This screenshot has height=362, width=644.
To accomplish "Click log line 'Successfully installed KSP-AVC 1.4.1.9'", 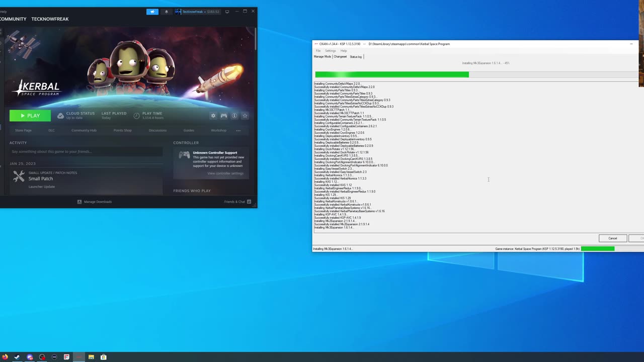I will [x=338, y=218].
